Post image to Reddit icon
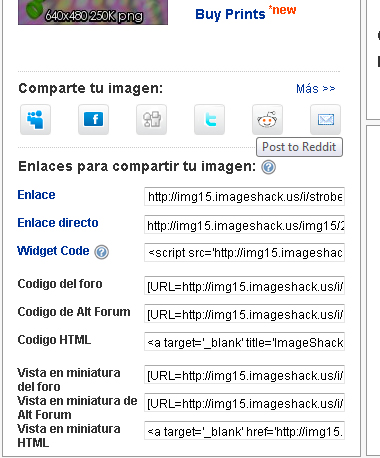The height and width of the screenshot is (458, 380). (267, 119)
